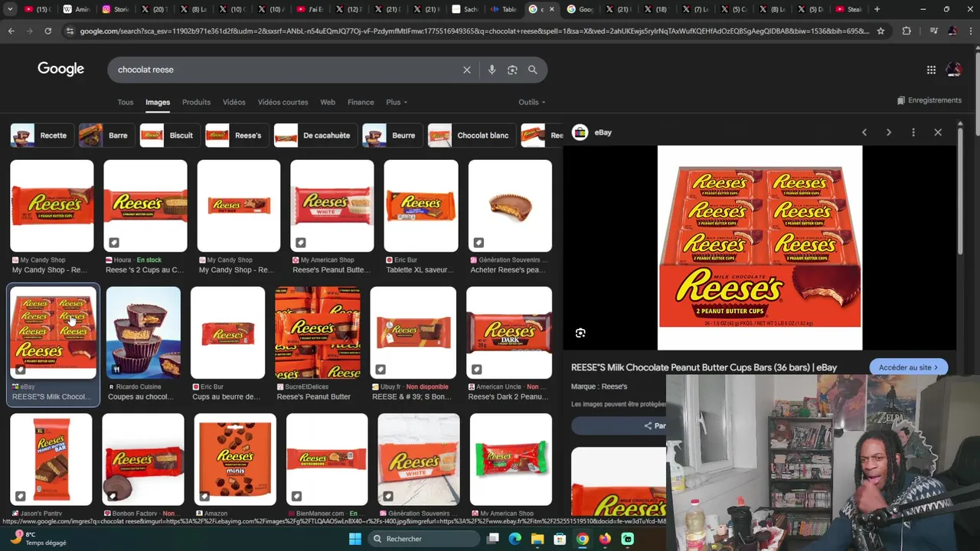The height and width of the screenshot is (551, 980).
Task: Click large Reese's preview image
Action: coord(759,248)
